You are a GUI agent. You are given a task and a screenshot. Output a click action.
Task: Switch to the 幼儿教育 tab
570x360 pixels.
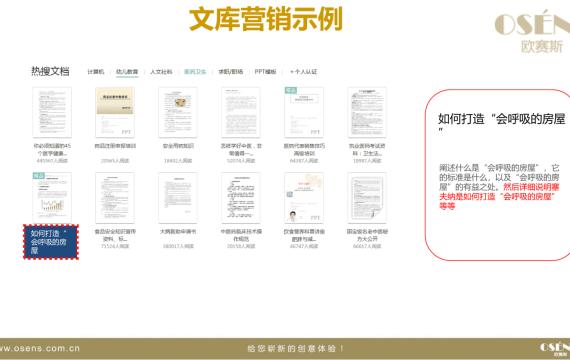tap(127, 72)
